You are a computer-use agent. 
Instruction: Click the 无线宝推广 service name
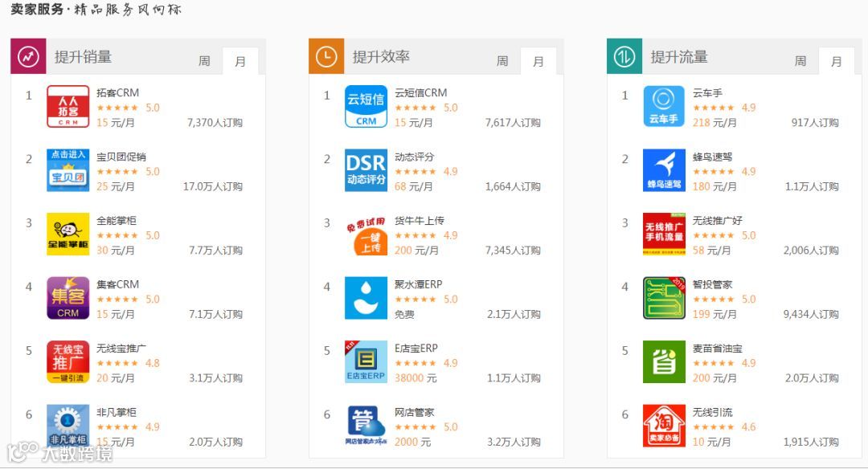point(121,349)
